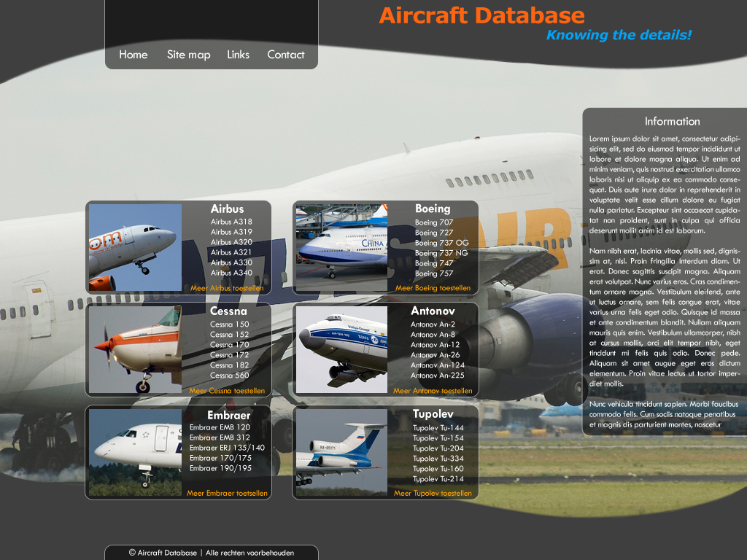
Task: Choose the Tupolev Tu-204 entry
Action: [x=438, y=448]
